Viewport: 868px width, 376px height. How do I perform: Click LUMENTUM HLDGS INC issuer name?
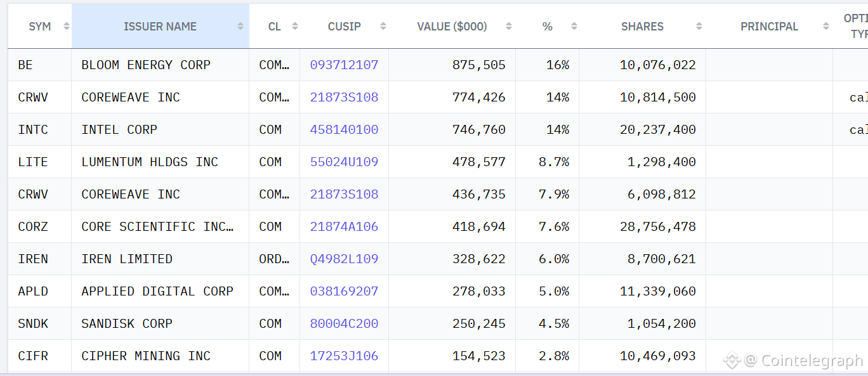click(150, 162)
